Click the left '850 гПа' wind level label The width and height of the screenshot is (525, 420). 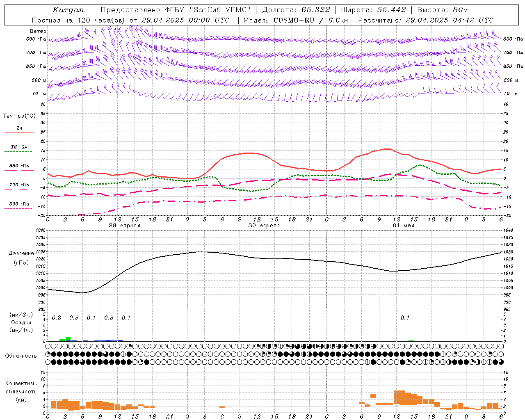[36, 66]
